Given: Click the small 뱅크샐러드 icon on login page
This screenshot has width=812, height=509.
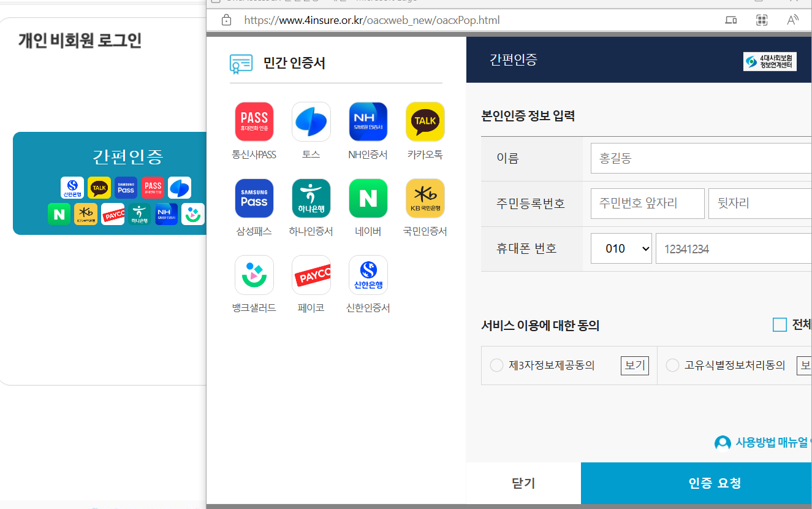Looking at the screenshot, I should click(x=193, y=214).
